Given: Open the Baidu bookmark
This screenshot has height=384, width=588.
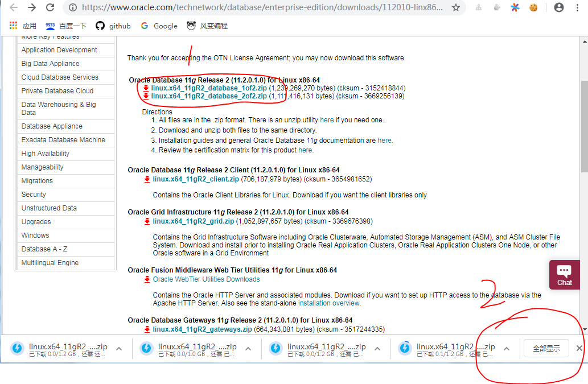Looking at the screenshot, I should (66, 26).
